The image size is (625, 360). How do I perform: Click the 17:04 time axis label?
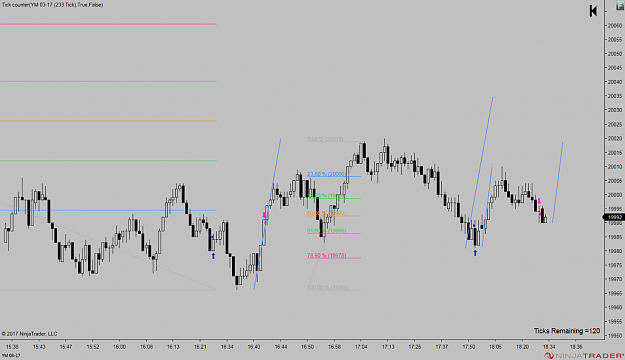click(x=361, y=347)
